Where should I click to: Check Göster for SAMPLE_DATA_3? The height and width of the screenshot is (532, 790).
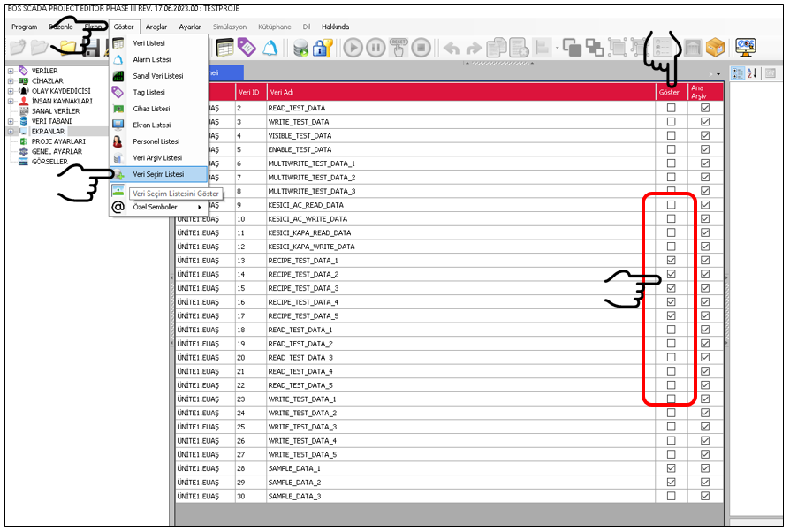click(x=671, y=497)
